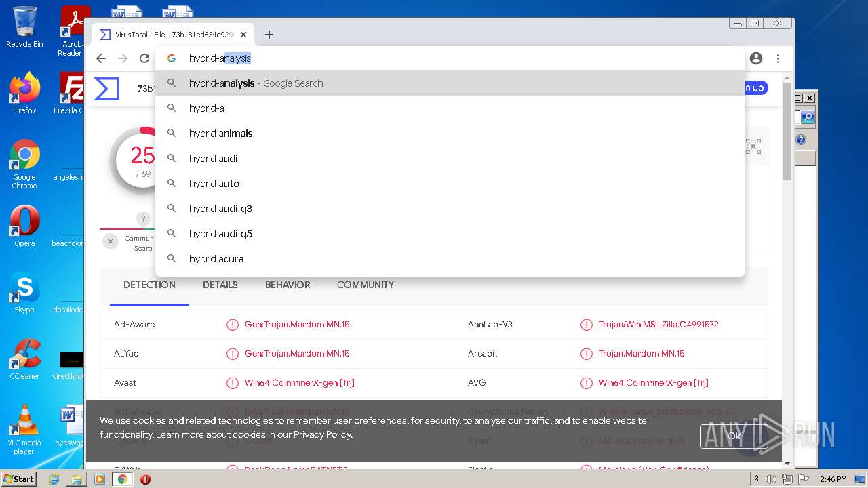Open Windows Explorer taskbar icon
Screen dimensions: 868x488
coord(77,479)
